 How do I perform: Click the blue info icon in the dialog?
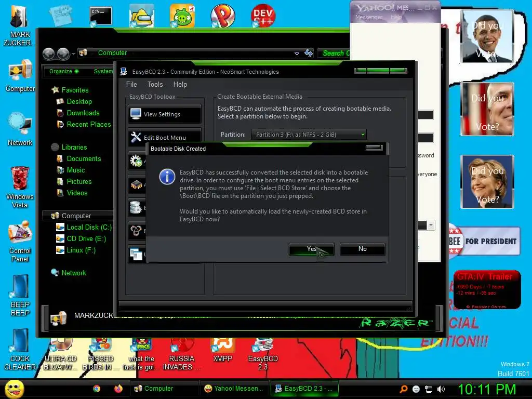[167, 177]
